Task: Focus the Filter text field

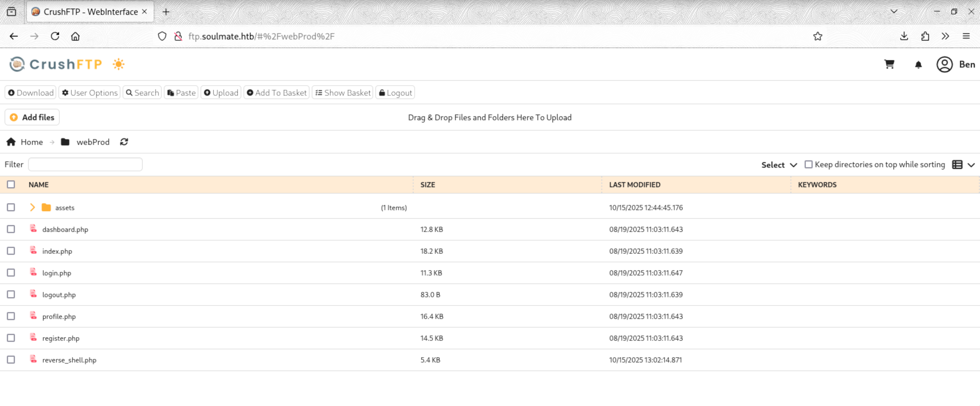Action: click(x=85, y=164)
